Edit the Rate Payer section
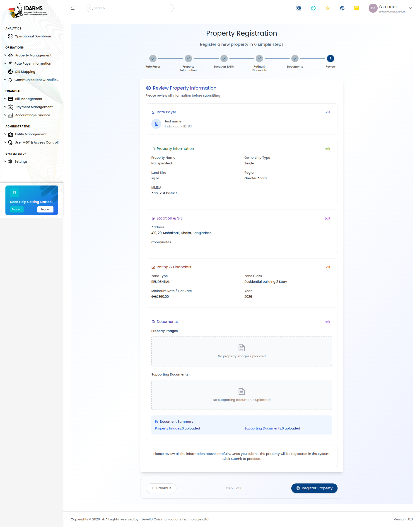The image size is (420, 527). 327,112
